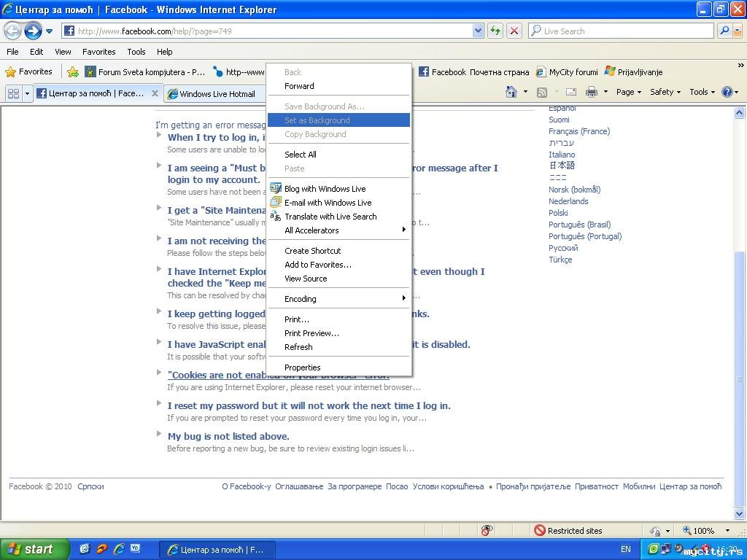This screenshot has height=560, width=747.
Task: Click the Home icon in command bar
Action: coord(511,92)
